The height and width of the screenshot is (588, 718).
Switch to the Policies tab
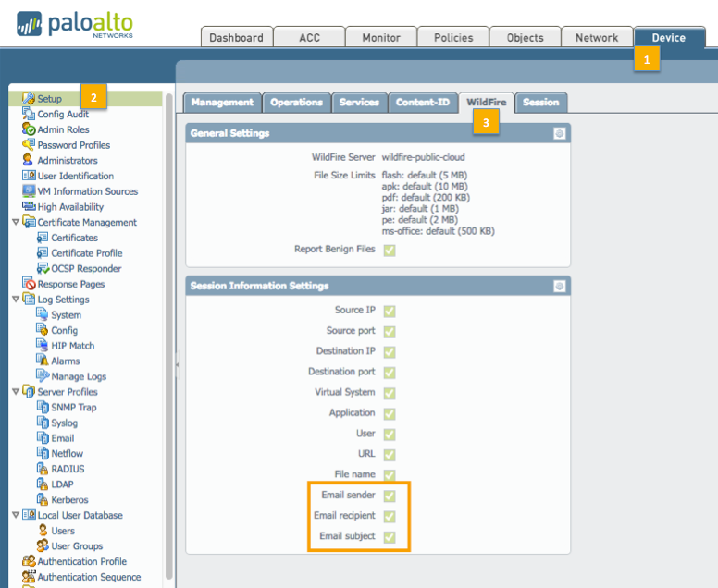pyautogui.click(x=452, y=38)
